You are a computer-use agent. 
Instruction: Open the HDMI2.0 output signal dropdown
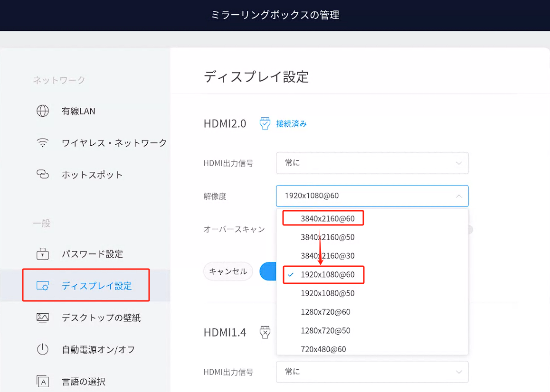[372, 163]
